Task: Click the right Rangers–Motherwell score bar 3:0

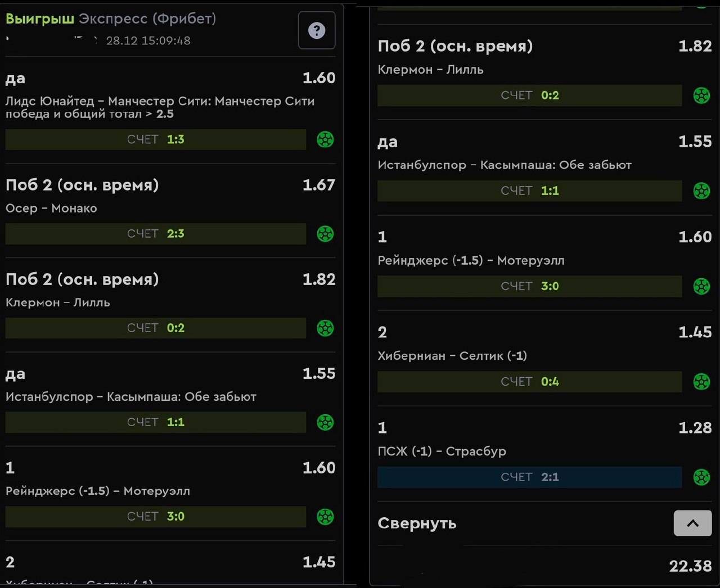Action: (x=529, y=286)
